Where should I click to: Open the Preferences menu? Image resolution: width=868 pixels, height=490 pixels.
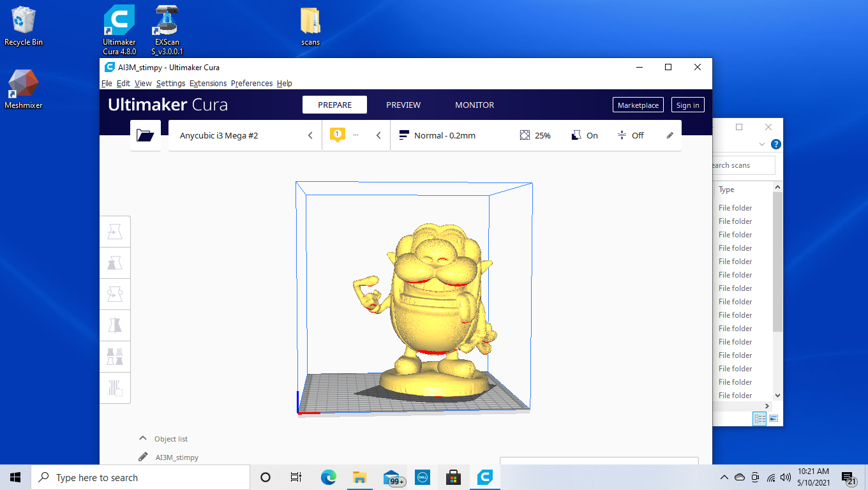pos(251,84)
